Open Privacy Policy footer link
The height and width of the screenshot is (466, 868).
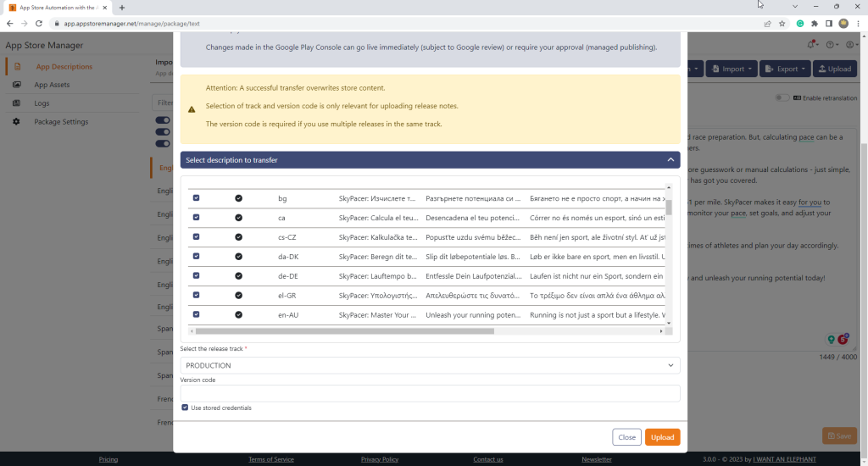(379, 459)
